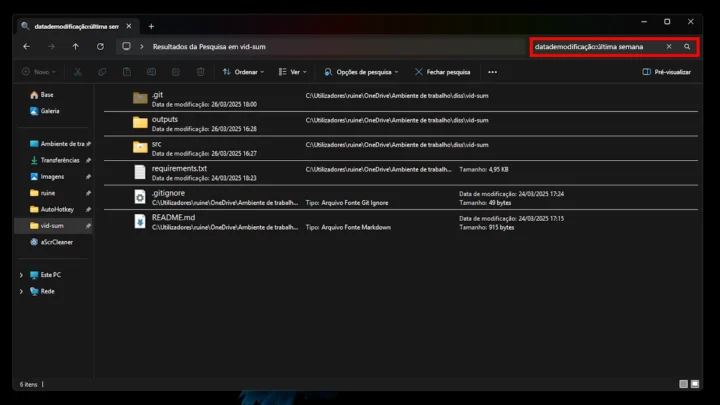Image resolution: width=720 pixels, height=405 pixels.
Task: Select the README.md file
Action: pyautogui.click(x=401, y=222)
